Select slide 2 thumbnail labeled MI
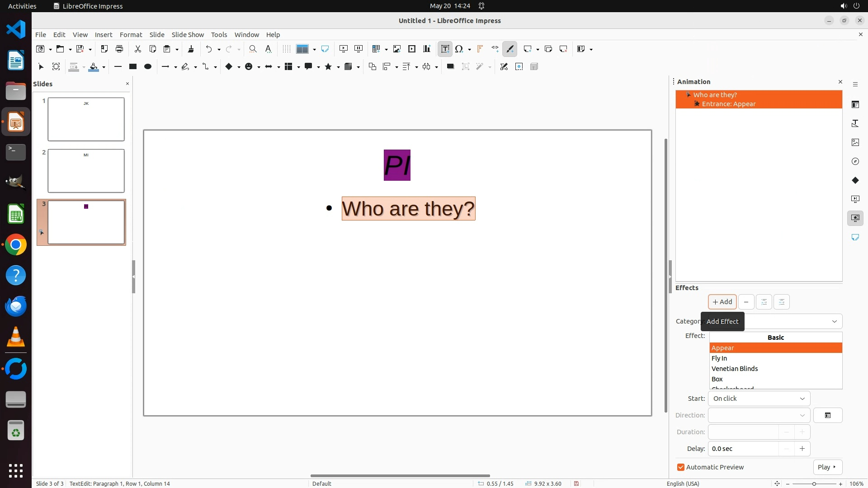 click(86, 171)
